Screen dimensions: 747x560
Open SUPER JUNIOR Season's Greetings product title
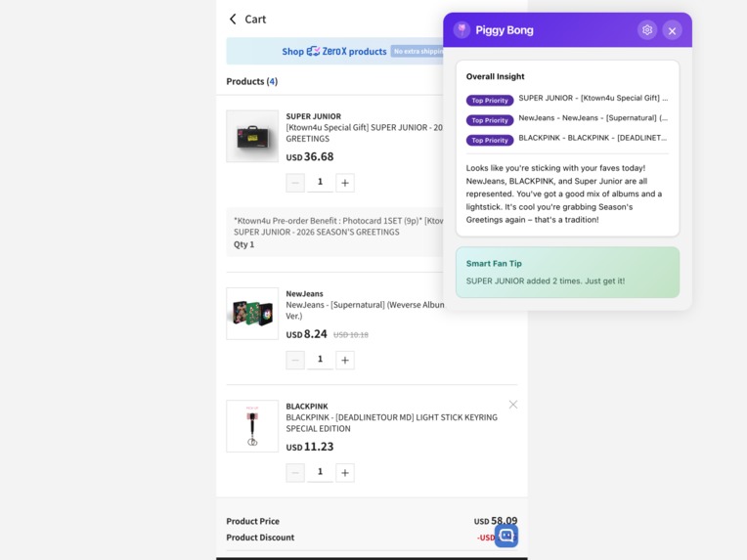365,133
